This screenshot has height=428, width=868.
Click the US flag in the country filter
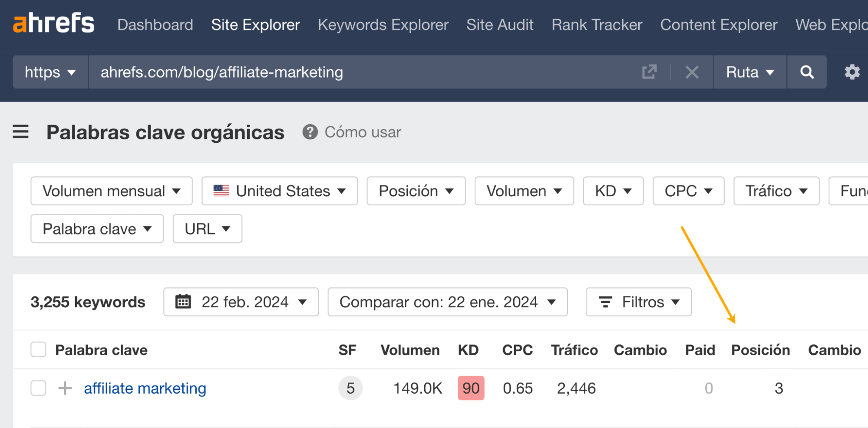pos(221,190)
